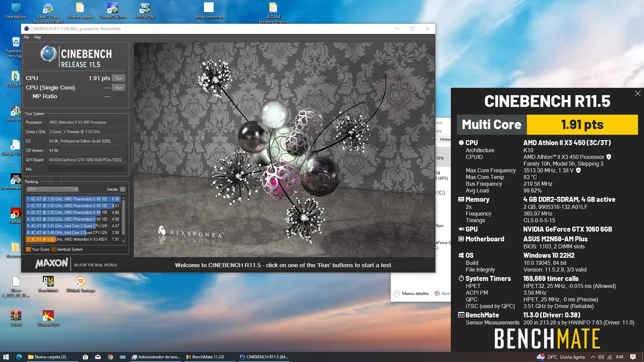Viewport: 644px width, 362px height.
Task: Open the 1.1.0.0 archive icon
Action: [16, 318]
